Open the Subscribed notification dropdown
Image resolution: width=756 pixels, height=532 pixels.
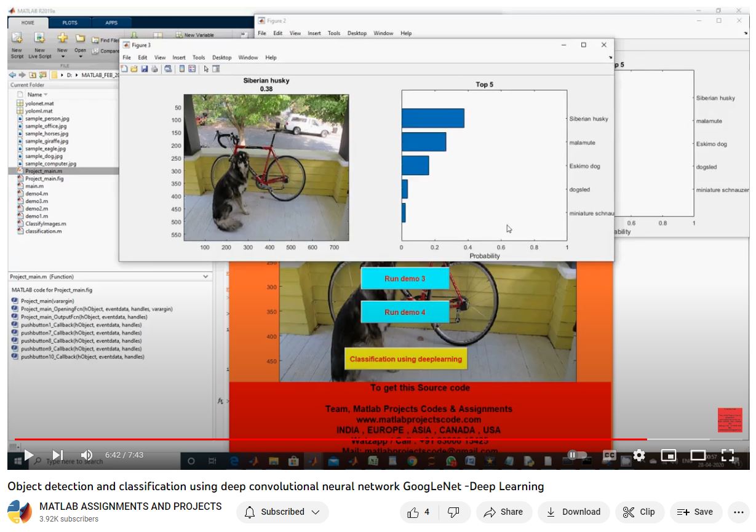[282, 512]
